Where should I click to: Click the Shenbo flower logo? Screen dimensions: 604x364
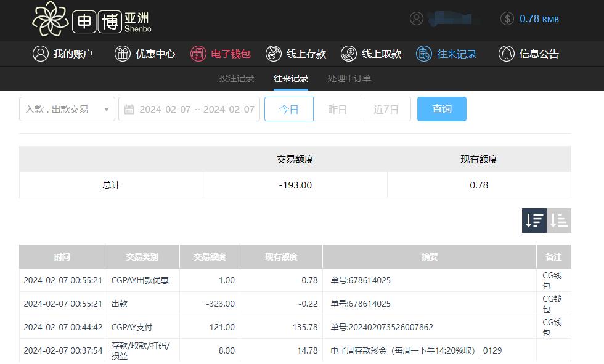50,19
